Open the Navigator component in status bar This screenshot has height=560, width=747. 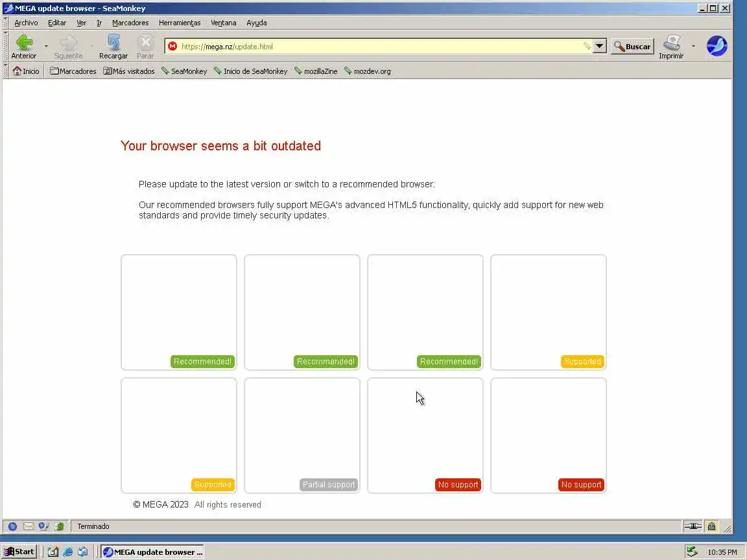click(x=13, y=526)
